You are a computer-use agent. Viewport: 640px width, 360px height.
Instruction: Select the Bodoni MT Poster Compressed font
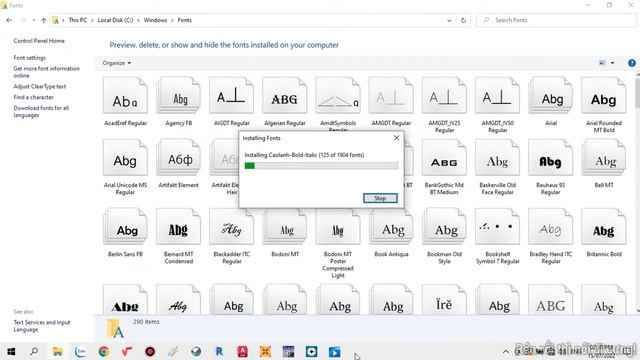(x=338, y=244)
